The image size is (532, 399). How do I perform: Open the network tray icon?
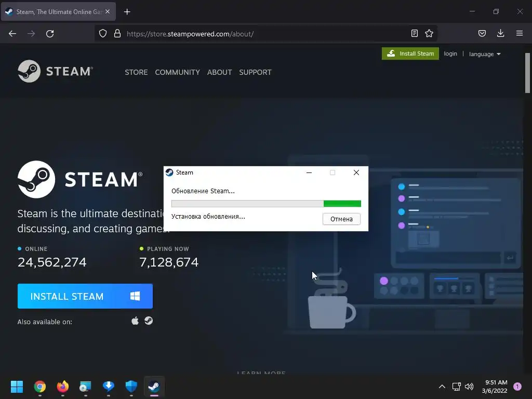pyautogui.click(x=456, y=387)
